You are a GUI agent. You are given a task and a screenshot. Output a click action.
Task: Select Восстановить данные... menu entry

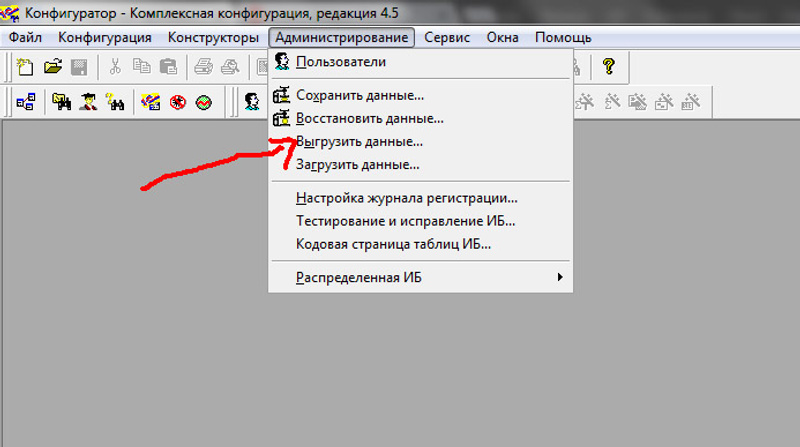[x=420, y=118]
